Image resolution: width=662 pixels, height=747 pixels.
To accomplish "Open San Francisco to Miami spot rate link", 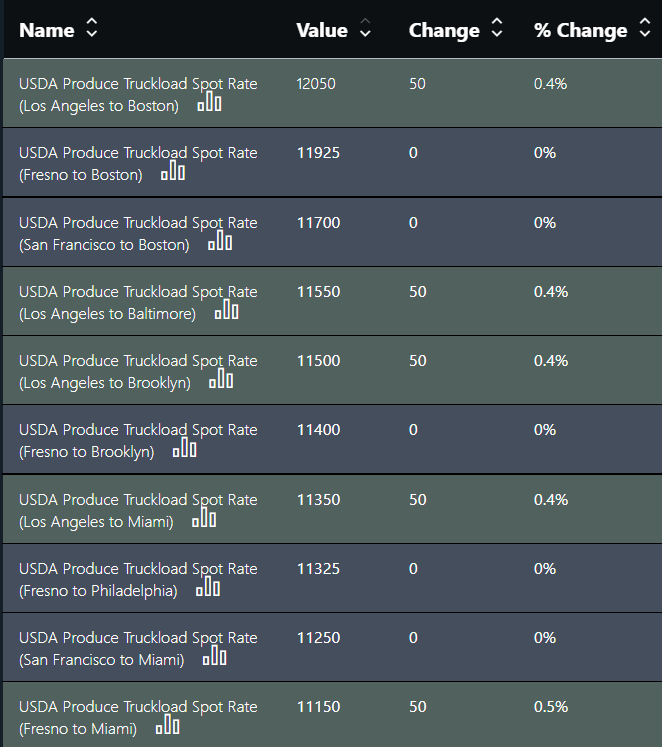I will coord(138,648).
